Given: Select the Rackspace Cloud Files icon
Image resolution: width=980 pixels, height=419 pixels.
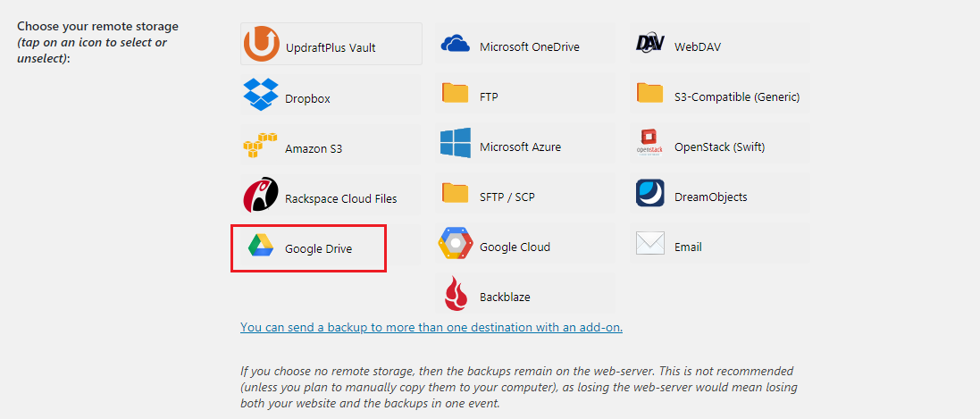Looking at the screenshot, I should click(261, 195).
